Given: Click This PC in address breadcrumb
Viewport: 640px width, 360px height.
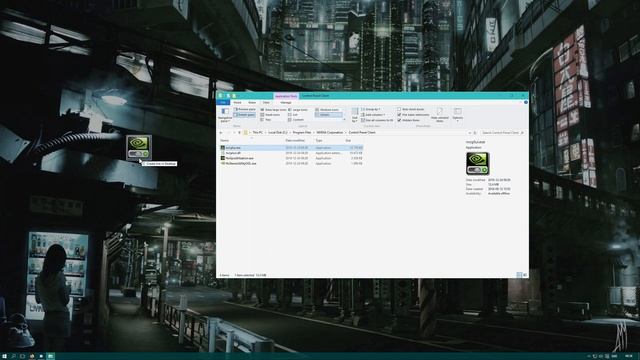Looking at the screenshot, I should tap(258, 133).
